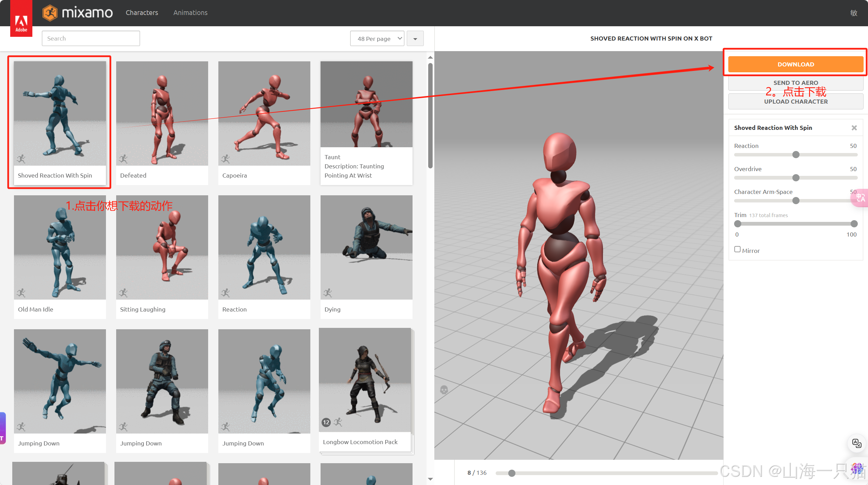Click the motion icon on Reaction card
Screen dimensions: 868x485
click(226, 293)
